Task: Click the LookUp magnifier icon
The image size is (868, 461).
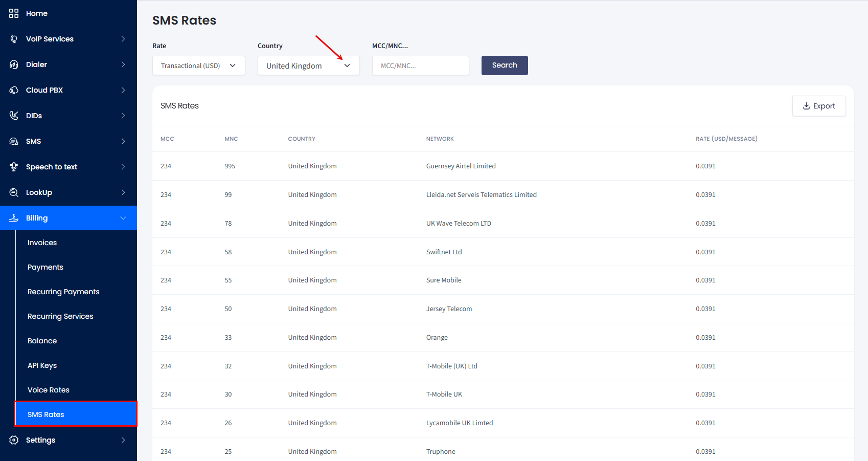Action: pyautogui.click(x=14, y=192)
